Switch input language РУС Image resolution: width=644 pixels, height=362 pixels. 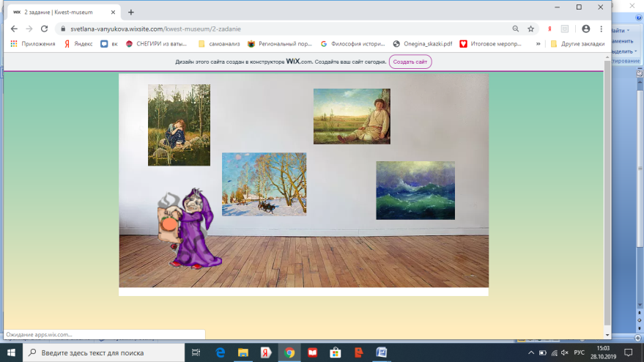(579, 352)
